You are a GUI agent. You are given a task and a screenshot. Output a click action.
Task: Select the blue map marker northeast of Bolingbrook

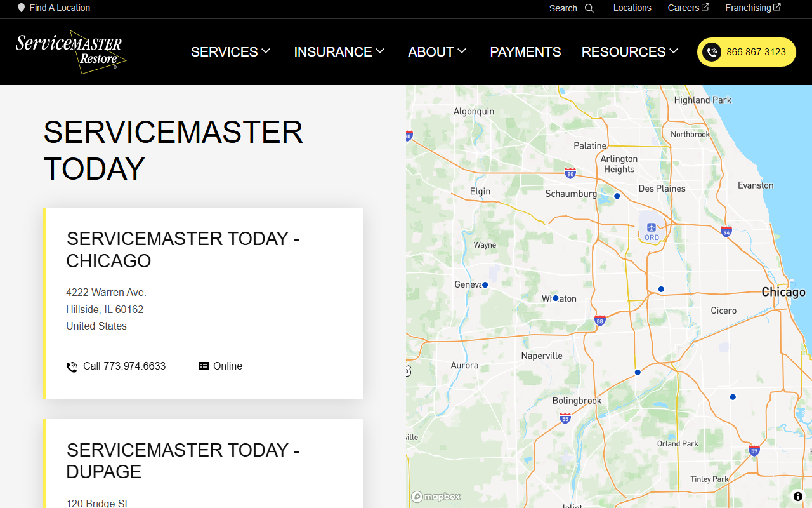pyautogui.click(x=638, y=372)
